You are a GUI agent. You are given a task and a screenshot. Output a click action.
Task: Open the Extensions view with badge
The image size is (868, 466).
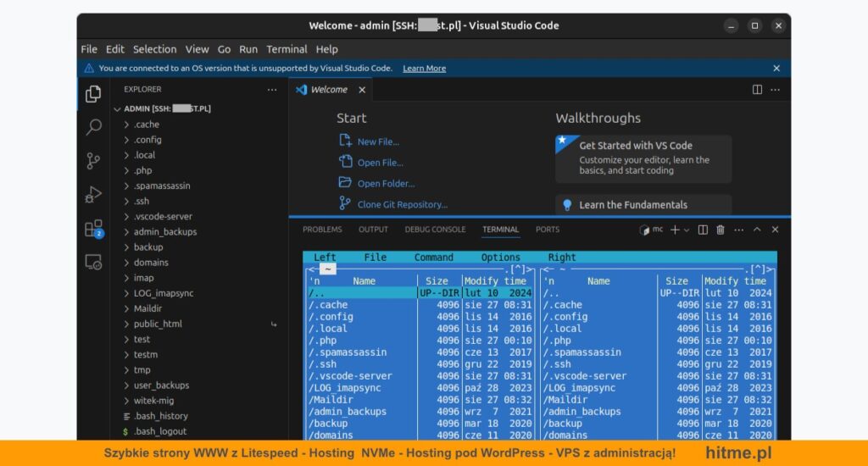click(93, 229)
